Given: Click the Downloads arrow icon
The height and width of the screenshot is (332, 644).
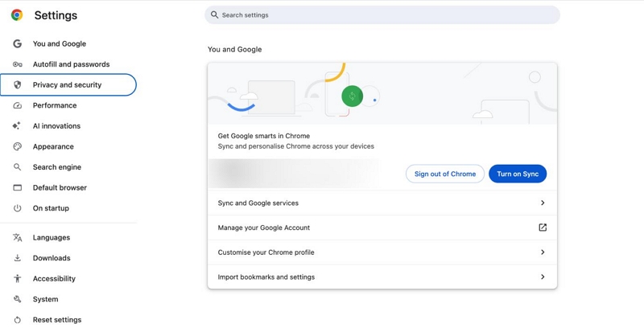Looking at the screenshot, I should 17,258.
